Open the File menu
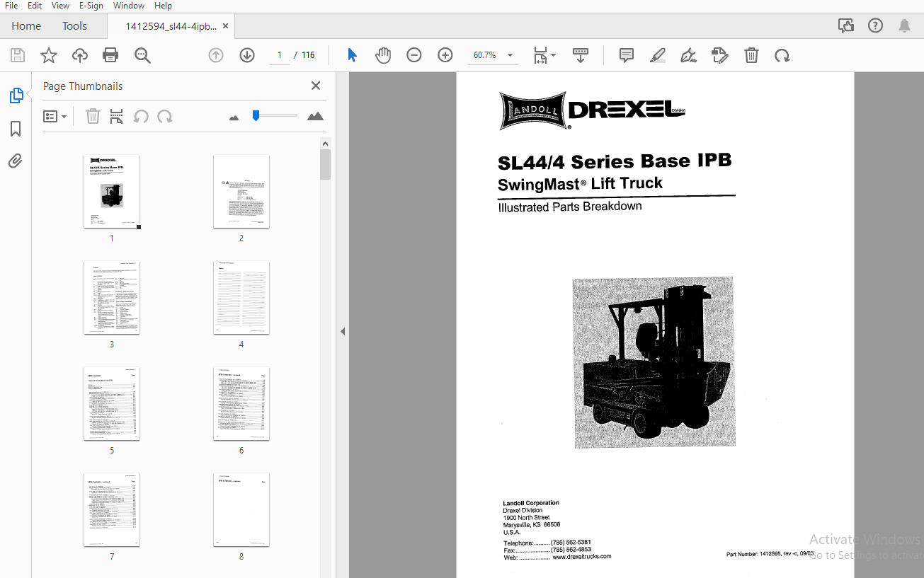 coord(11,6)
